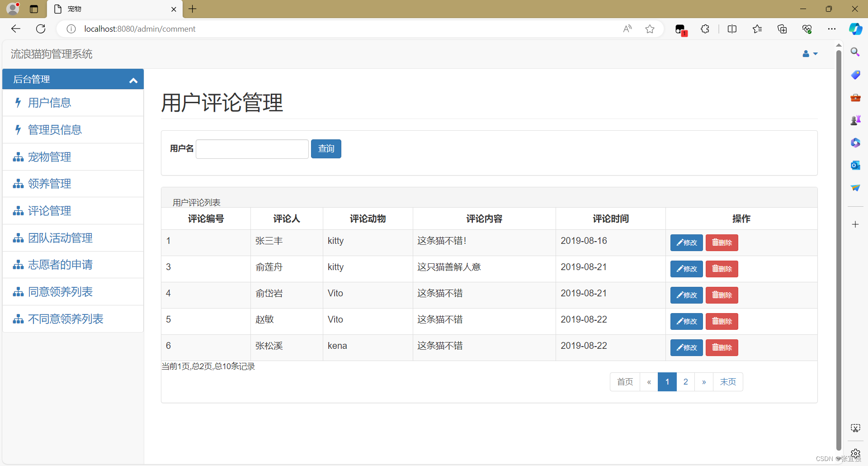Open the read aloud icon
The height and width of the screenshot is (466, 868).
tap(627, 29)
